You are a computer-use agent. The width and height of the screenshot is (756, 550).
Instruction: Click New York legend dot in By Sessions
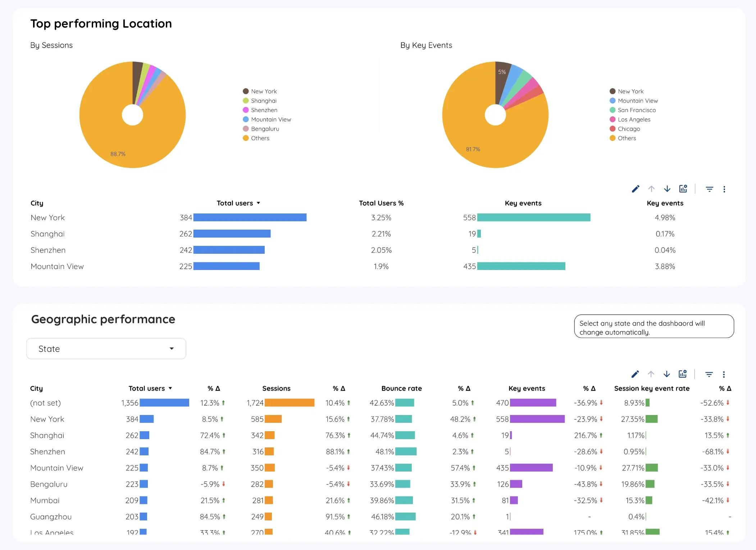pyautogui.click(x=246, y=91)
